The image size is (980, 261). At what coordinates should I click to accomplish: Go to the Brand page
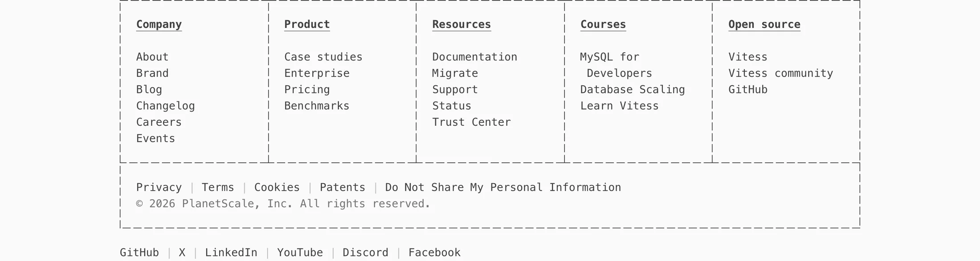click(152, 73)
